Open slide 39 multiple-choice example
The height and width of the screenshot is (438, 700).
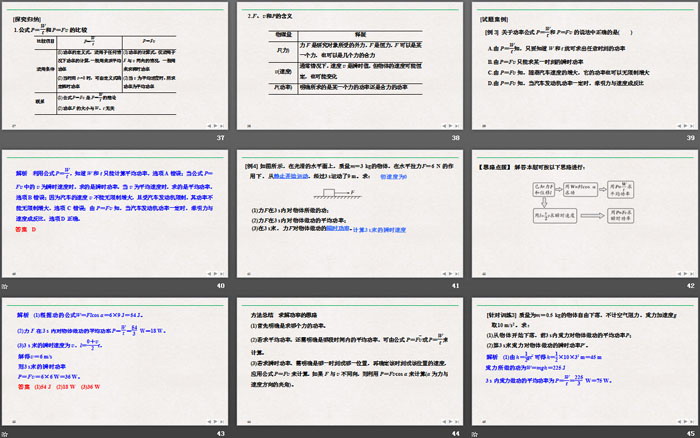pos(582,64)
